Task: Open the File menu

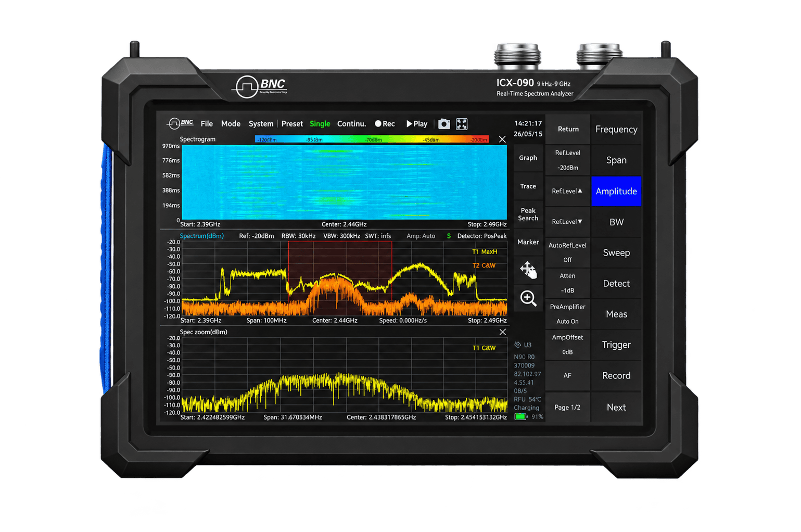Action: 207,124
